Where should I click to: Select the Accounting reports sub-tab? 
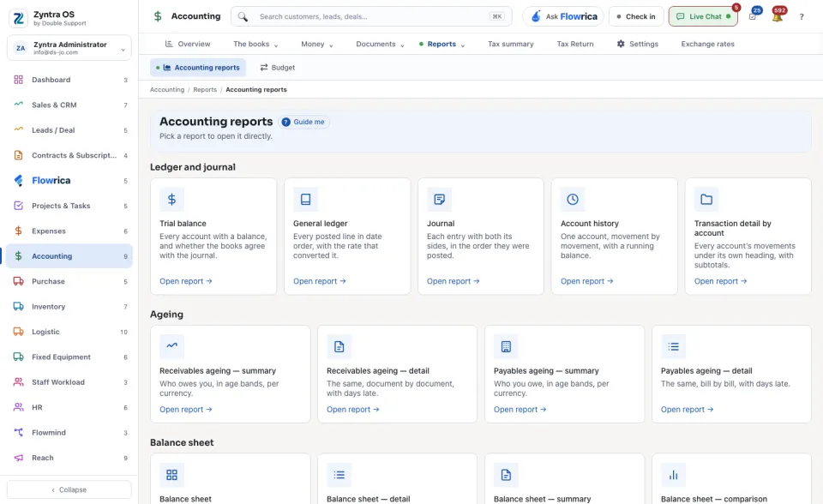[x=198, y=68]
